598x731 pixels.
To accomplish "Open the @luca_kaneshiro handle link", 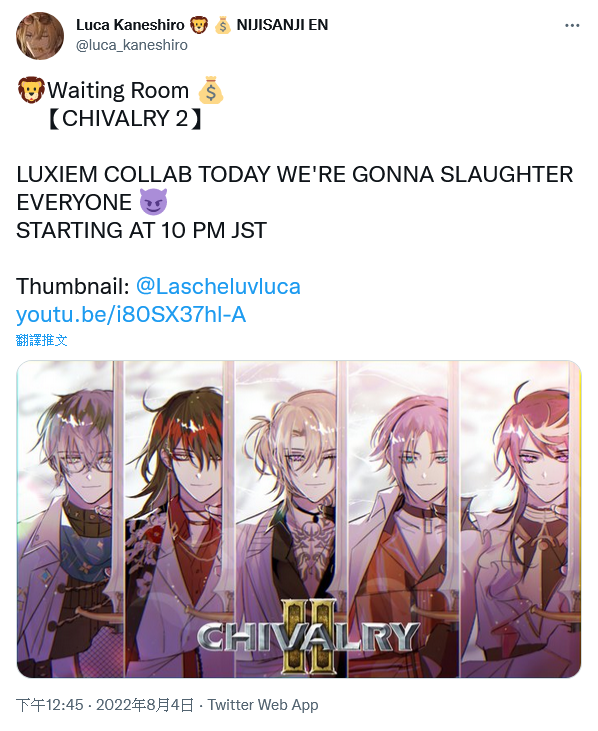I will coord(131,45).
